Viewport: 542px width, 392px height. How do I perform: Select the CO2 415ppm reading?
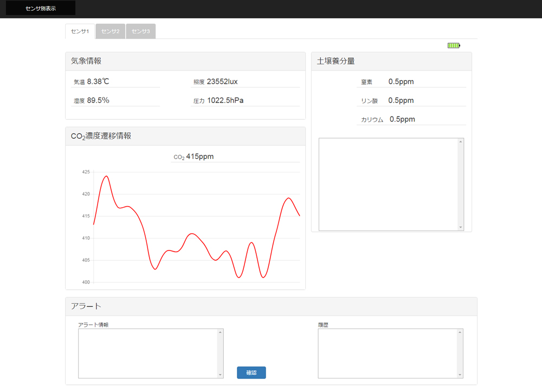pos(199,157)
